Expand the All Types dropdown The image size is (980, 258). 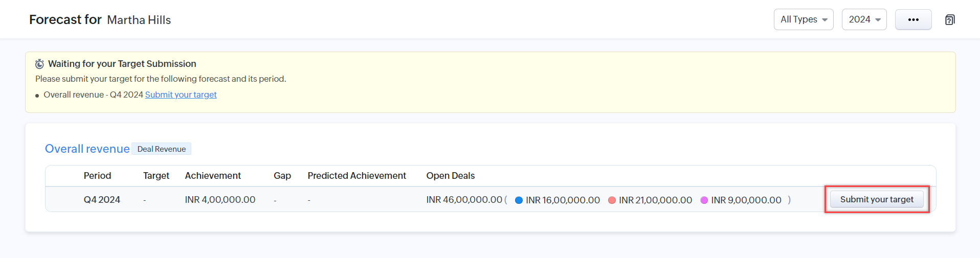click(804, 20)
